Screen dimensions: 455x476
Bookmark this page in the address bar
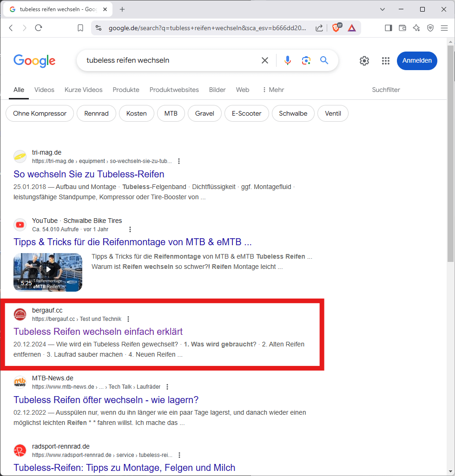click(x=80, y=28)
